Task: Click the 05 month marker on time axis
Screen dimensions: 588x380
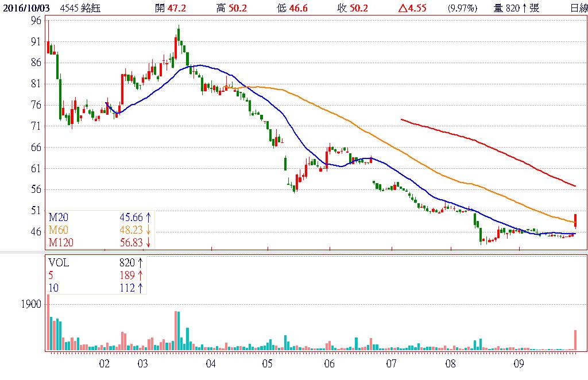Action: [267, 363]
